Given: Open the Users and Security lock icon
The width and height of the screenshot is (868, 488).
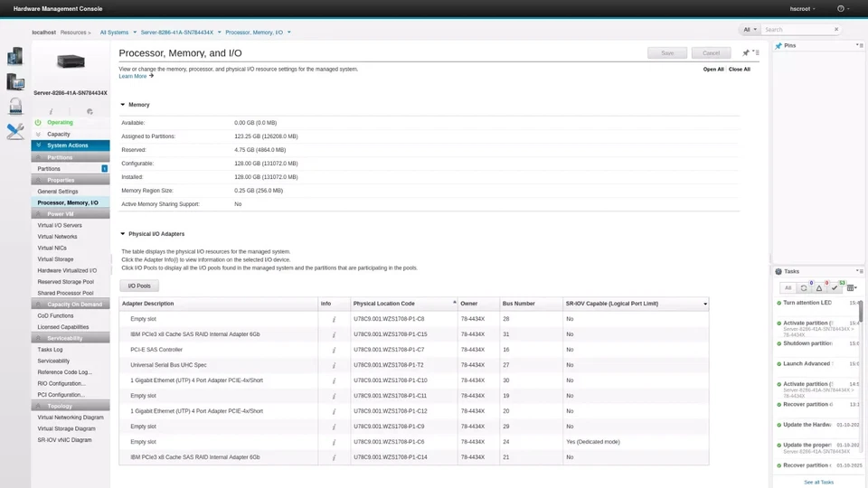Looking at the screenshot, I should [x=14, y=106].
